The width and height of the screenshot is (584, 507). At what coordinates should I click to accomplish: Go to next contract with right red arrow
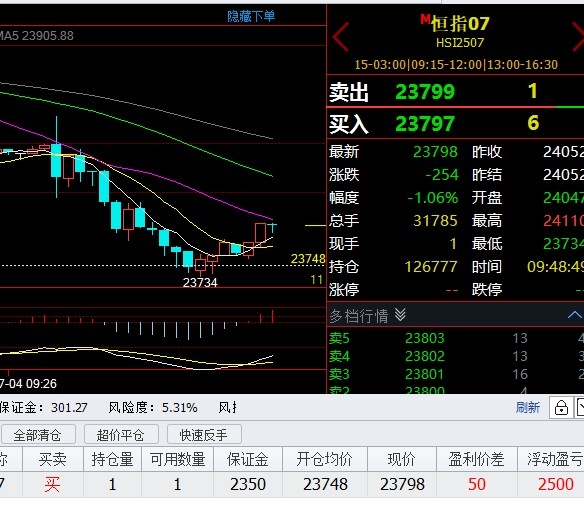pos(578,36)
